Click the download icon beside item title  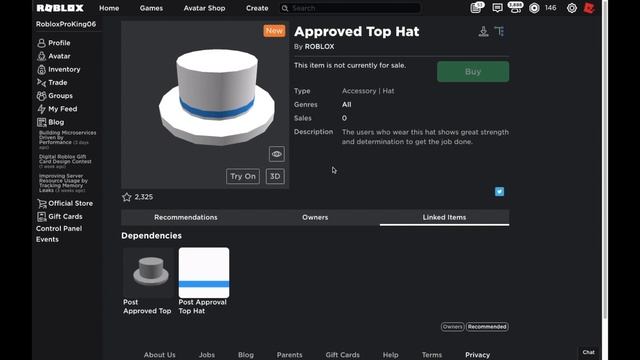point(483,31)
